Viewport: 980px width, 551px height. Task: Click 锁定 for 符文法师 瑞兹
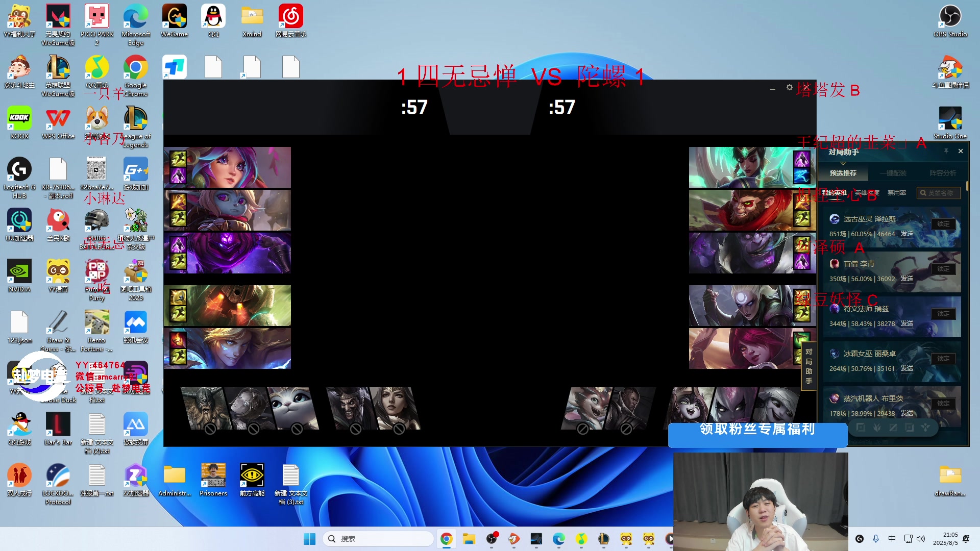[943, 314]
